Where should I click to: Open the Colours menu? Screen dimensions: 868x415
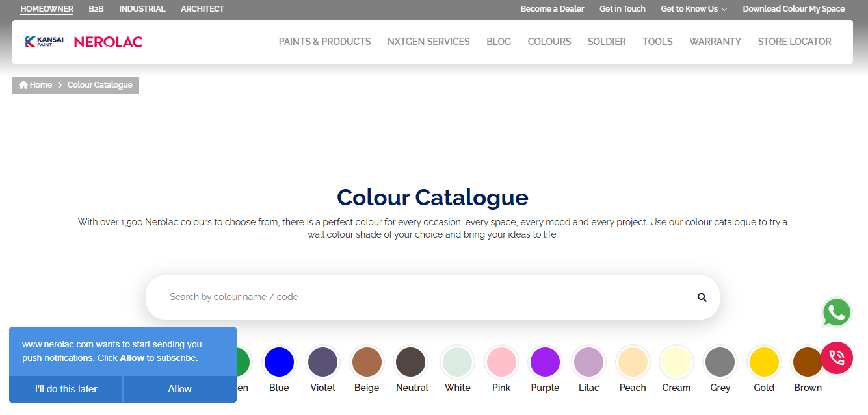(x=549, y=42)
